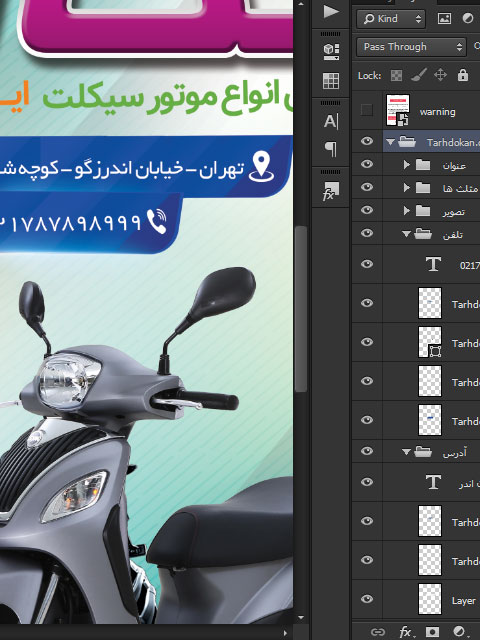Lock transparent pixels checkerboard icon
The image size is (480, 640).
tap(396, 76)
